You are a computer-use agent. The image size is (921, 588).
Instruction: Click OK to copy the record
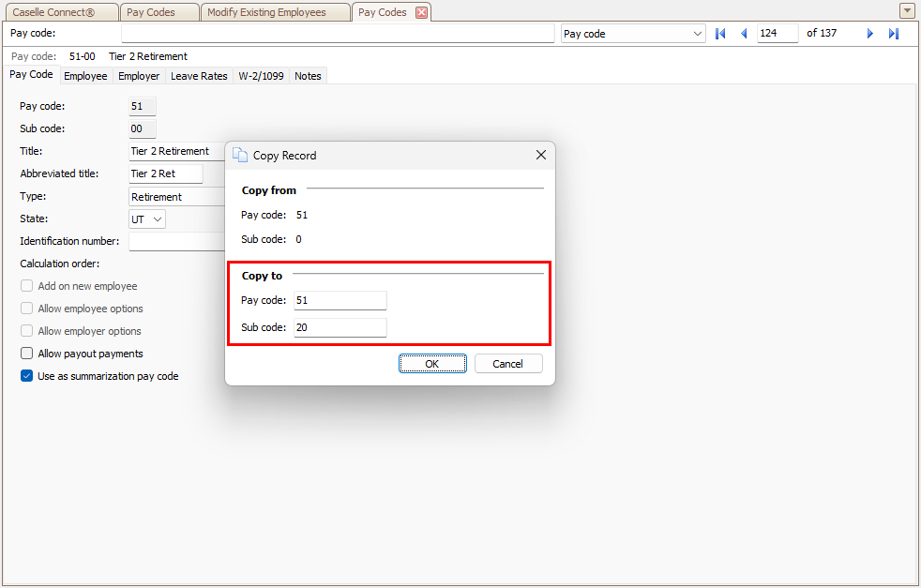431,364
